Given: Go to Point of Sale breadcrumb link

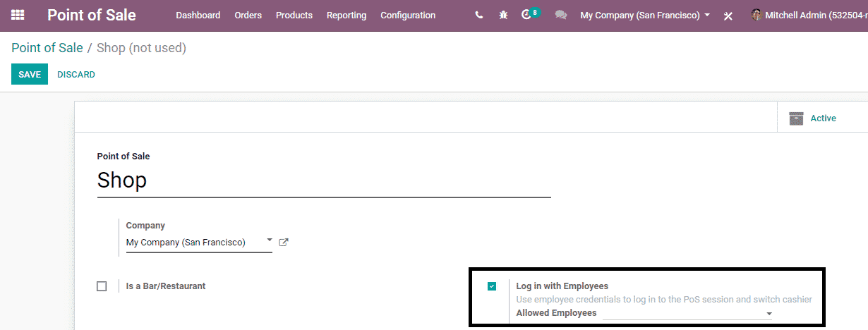Looking at the screenshot, I should point(47,48).
